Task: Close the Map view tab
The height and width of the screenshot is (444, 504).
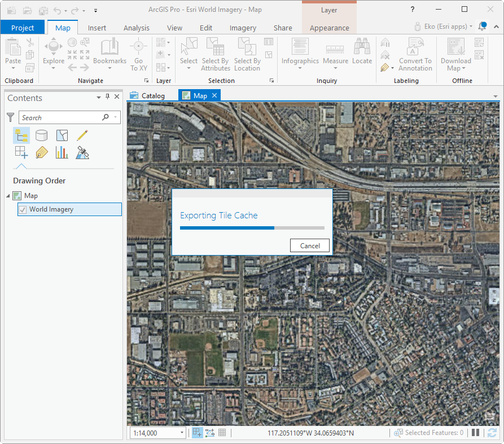Action: 214,95
